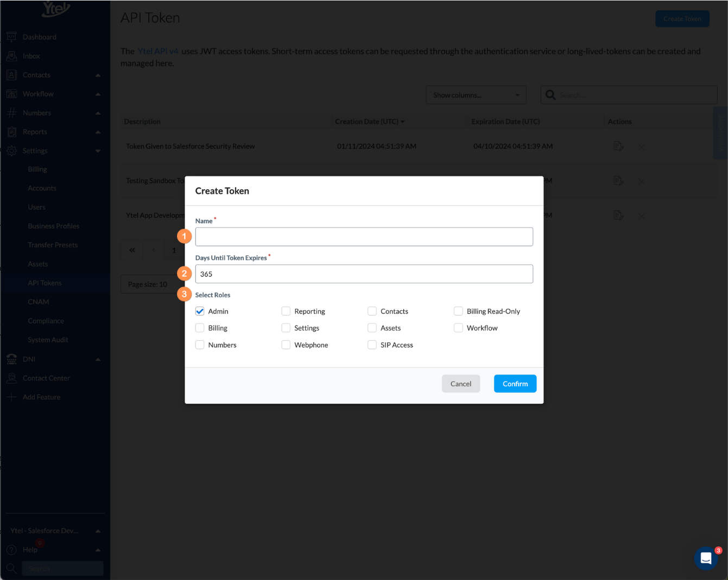This screenshot has height=580, width=728.
Task: Check the Assets role checkbox
Action: pyautogui.click(x=372, y=328)
